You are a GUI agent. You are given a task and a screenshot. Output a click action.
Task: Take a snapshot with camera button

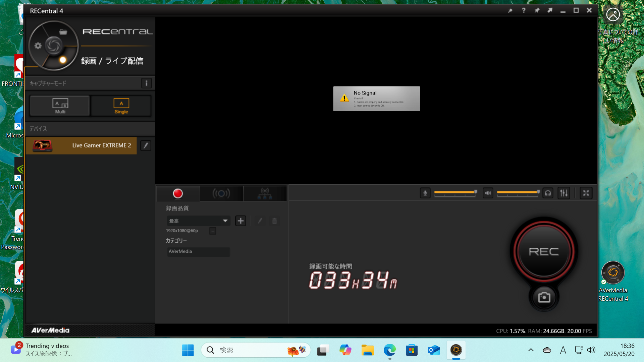(544, 297)
